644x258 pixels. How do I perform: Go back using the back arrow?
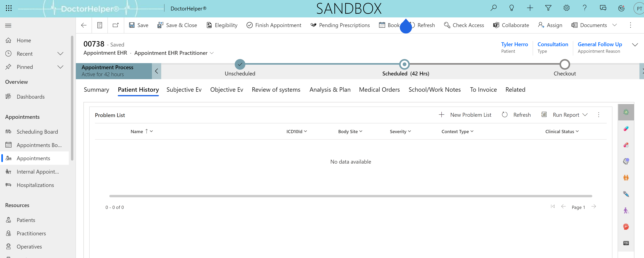click(x=84, y=25)
